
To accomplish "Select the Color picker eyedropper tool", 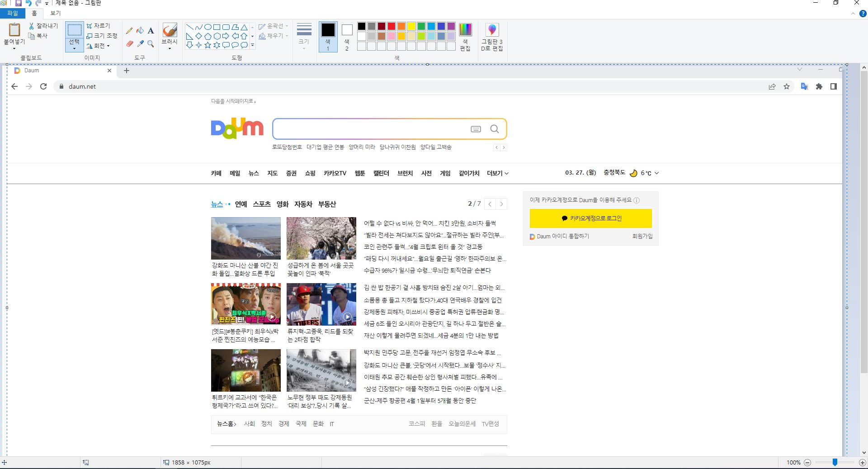I will tap(140, 44).
